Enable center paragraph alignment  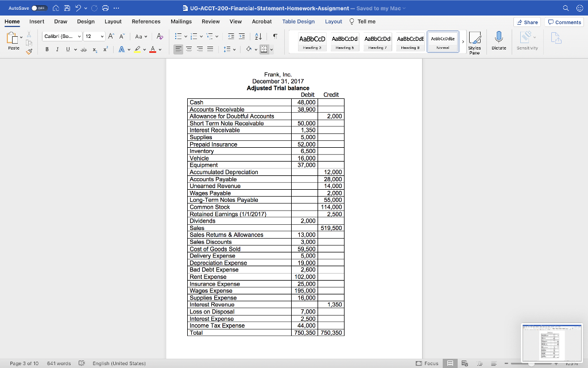tap(189, 49)
